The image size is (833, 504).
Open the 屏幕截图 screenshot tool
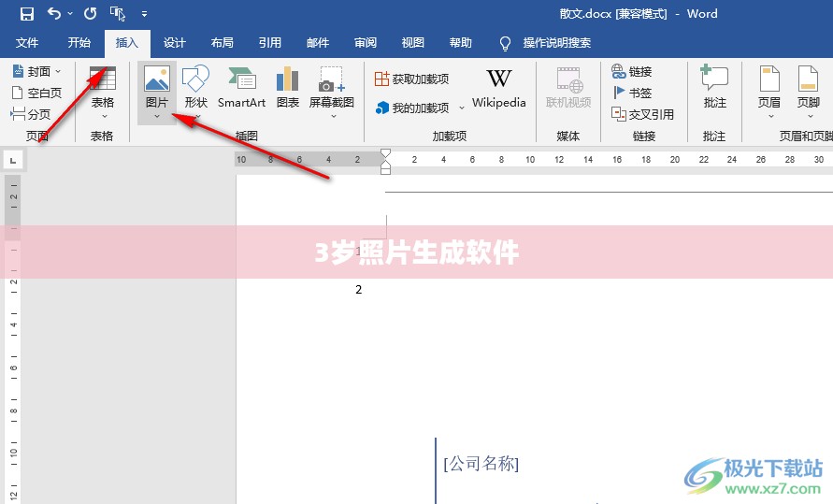coord(332,92)
